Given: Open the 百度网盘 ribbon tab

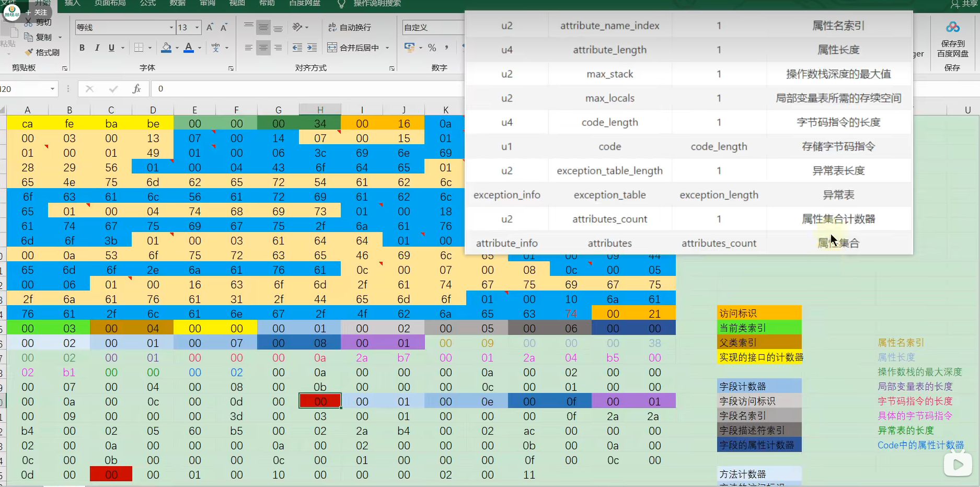Looking at the screenshot, I should coord(305,3).
